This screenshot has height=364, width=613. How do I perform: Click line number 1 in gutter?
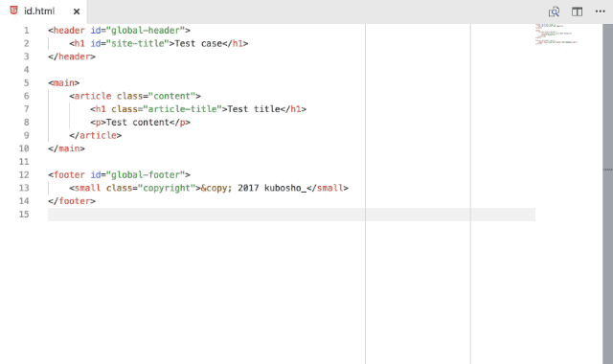point(26,31)
